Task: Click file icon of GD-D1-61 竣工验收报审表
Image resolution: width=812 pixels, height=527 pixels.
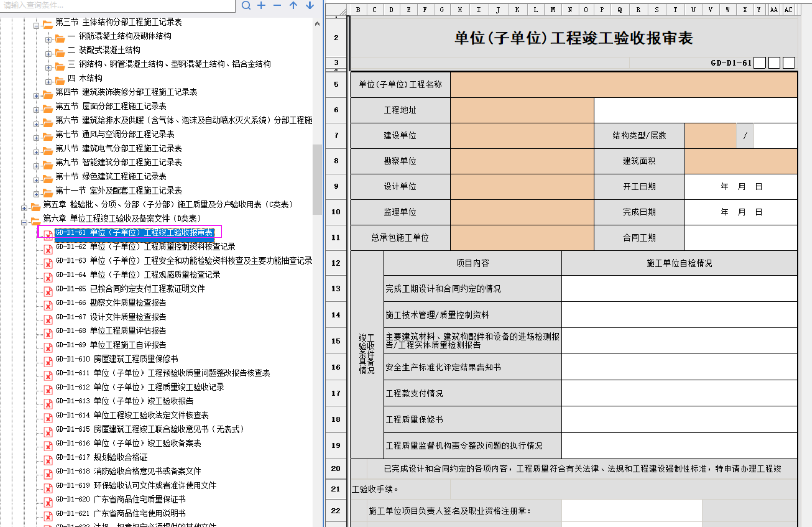Action: point(48,234)
